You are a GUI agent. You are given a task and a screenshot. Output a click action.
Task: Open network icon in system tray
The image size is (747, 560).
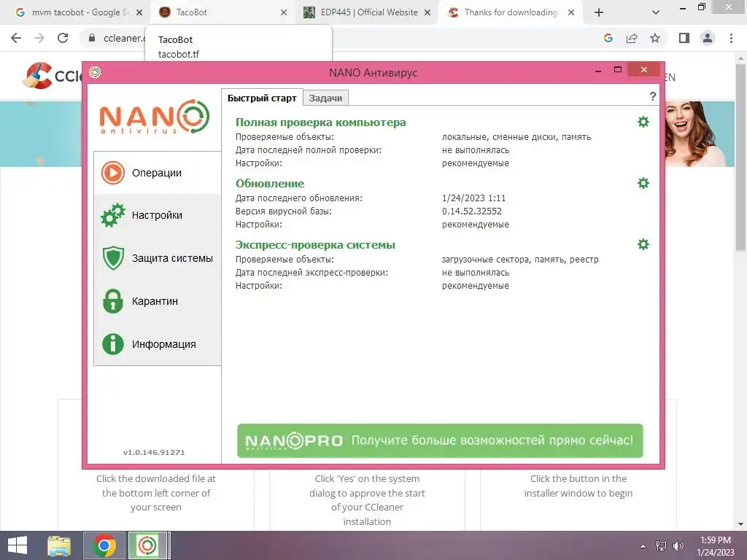click(661, 546)
